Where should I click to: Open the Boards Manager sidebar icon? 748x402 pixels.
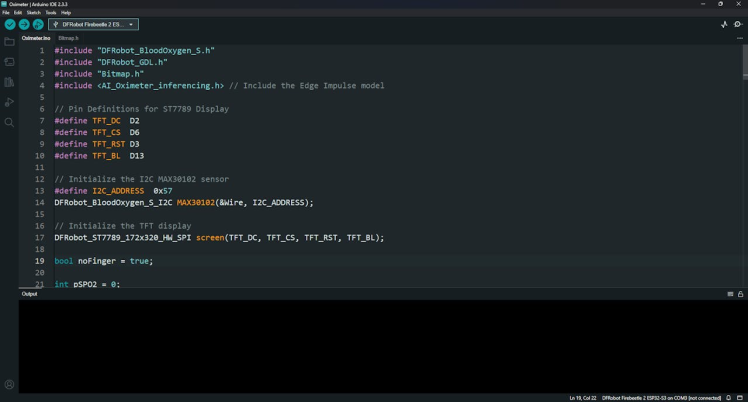pos(10,62)
